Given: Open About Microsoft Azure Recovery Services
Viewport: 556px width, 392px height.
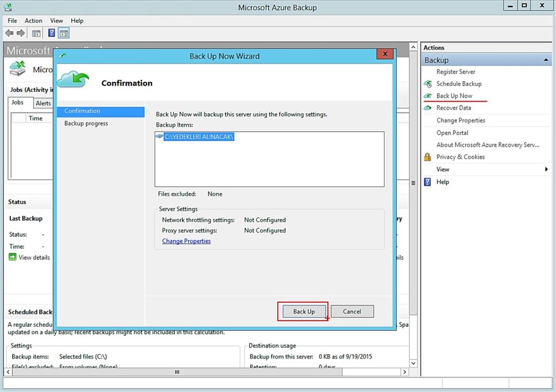Looking at the screenshot, I should [x=487, y=145].
